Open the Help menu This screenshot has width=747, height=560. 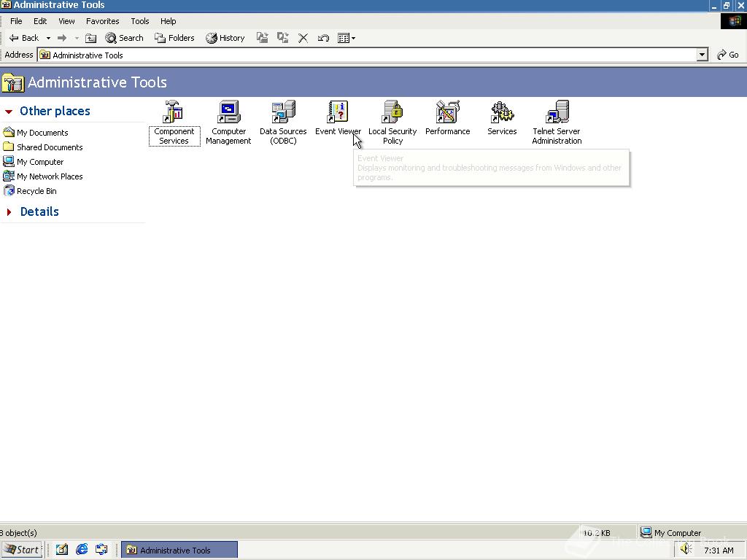[169, 21]
